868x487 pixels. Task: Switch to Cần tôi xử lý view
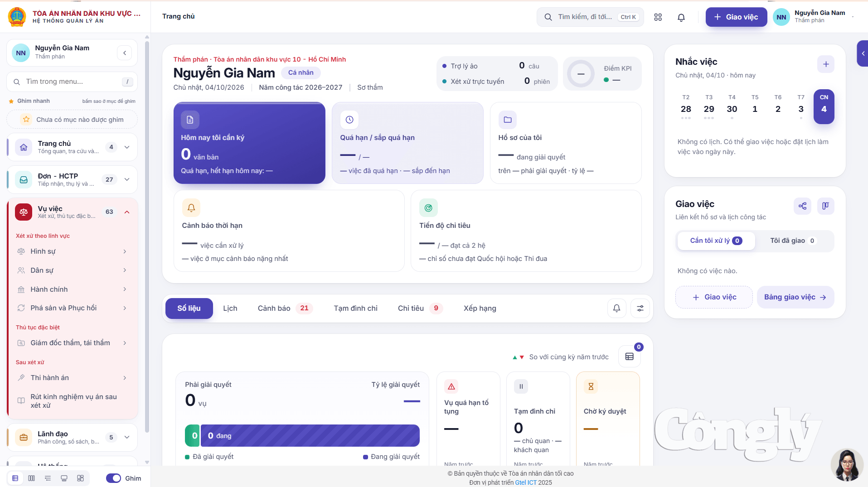click(x=716, y=241)
